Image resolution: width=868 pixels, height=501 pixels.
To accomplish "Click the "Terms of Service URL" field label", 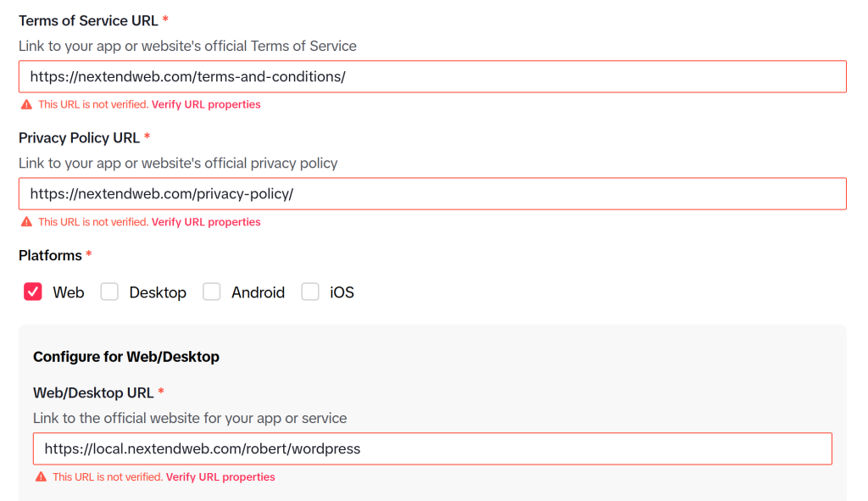I will 87,19.
